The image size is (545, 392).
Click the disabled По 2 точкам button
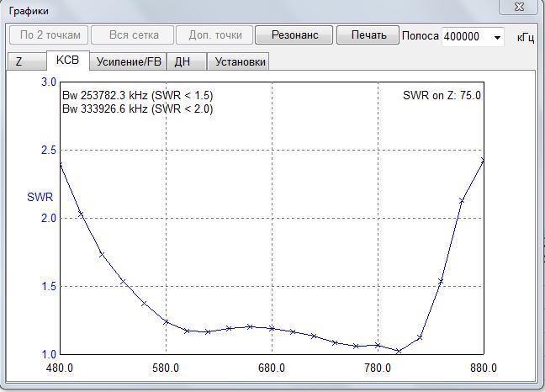point(49,34)
